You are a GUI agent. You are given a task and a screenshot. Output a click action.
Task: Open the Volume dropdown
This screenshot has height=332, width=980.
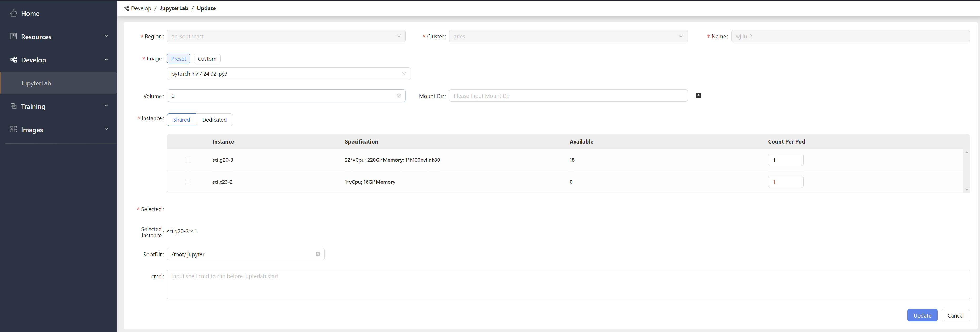pos(286,96)
